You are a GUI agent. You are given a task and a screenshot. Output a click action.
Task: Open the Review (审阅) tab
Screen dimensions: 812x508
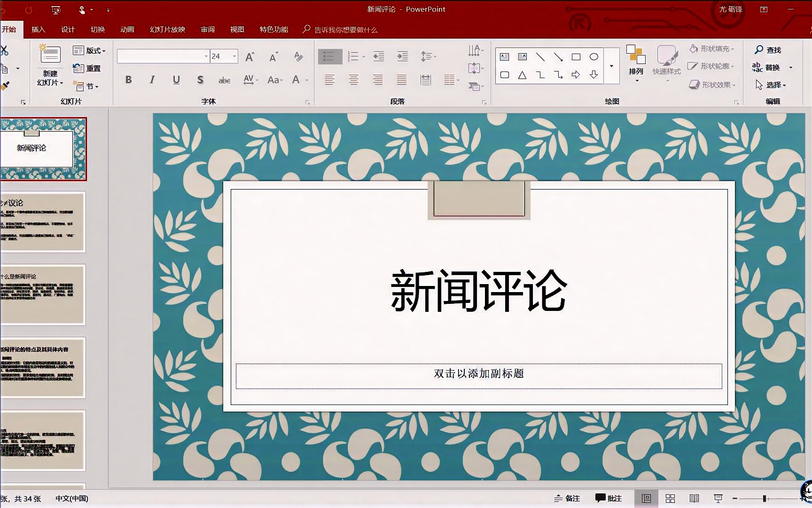pos(207,29)
